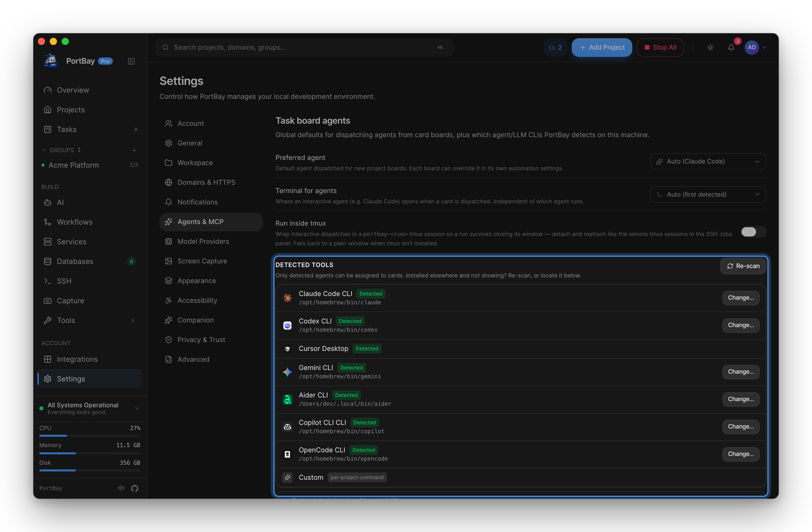
Task: Expand the Tools submenu chevron
Action: point(133,321)
